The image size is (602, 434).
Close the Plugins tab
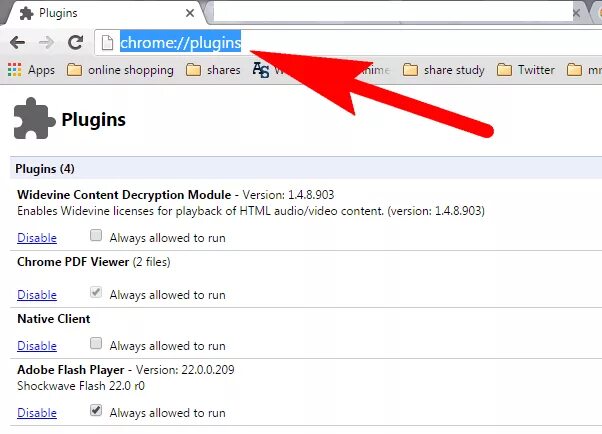click(x=190, y=13)
